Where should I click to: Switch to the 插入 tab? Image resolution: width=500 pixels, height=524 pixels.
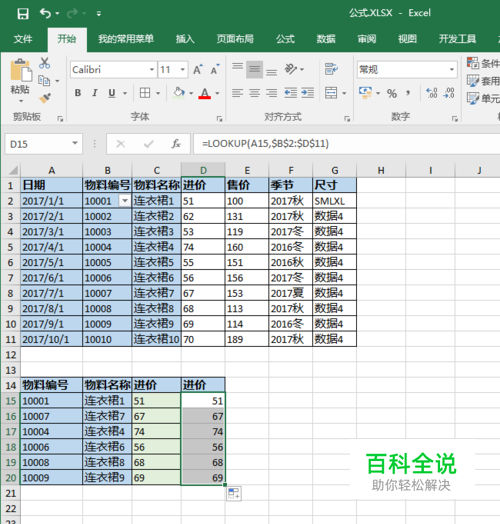pos(185,39)
